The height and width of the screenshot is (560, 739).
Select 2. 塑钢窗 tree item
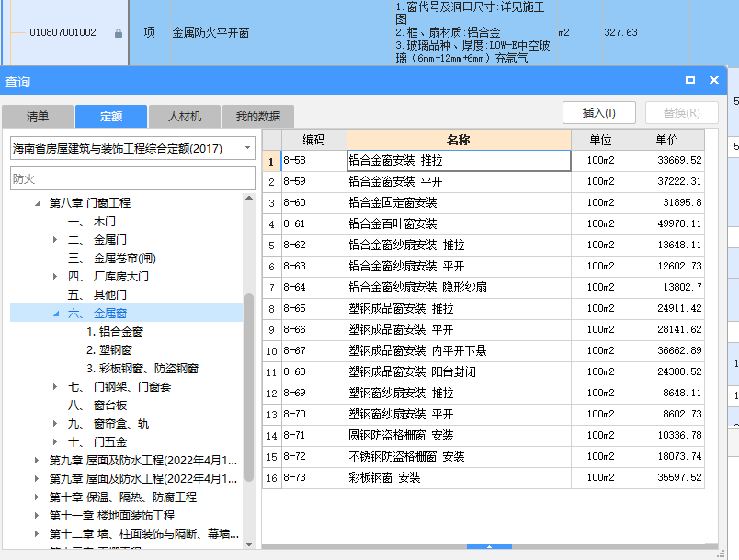(109, 350)
